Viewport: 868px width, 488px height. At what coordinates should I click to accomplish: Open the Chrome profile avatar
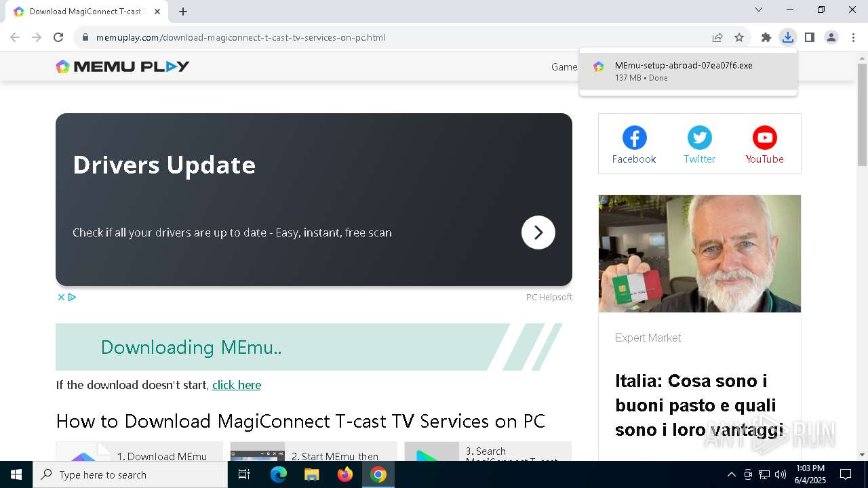(x=831, y=37)
